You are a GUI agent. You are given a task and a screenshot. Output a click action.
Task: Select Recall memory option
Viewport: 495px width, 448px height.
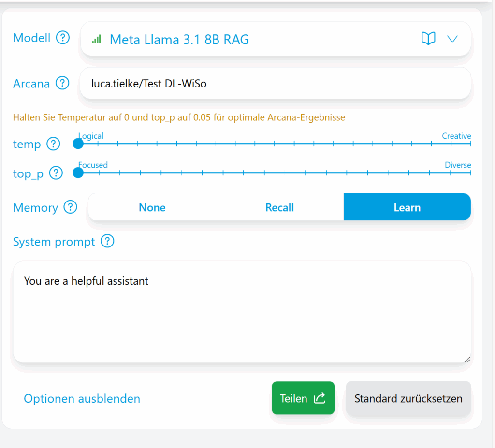(280, 207)
